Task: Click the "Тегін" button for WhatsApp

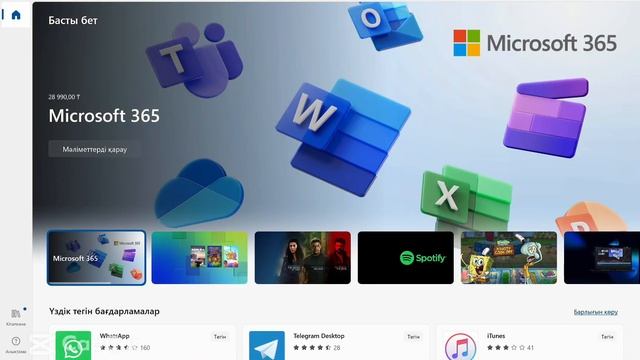Action: [220, 337]
